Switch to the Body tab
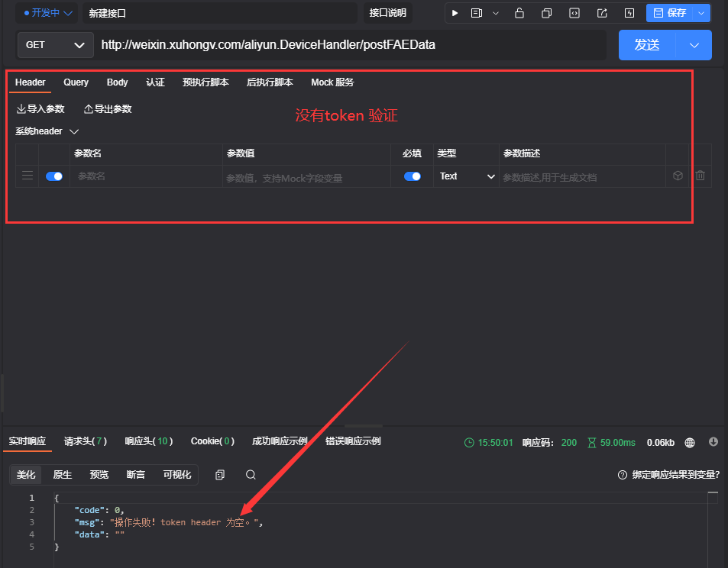 pyautogui.click(x=117, y=82)
